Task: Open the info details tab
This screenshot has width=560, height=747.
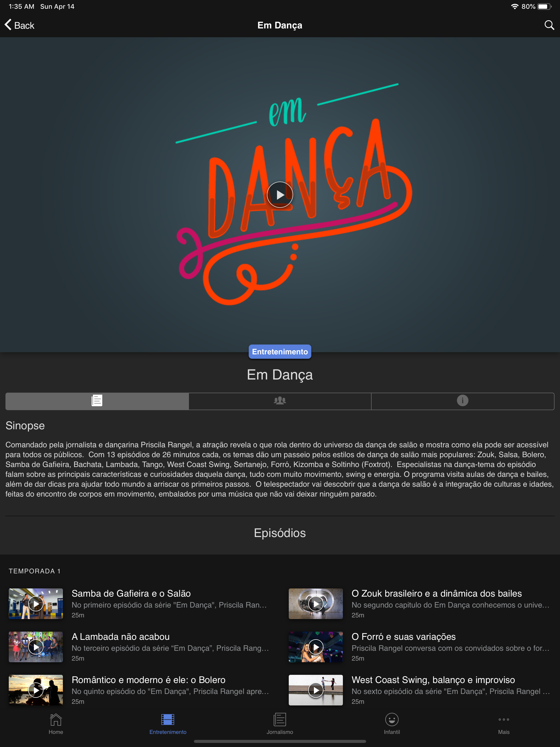Action: [462, 401]
